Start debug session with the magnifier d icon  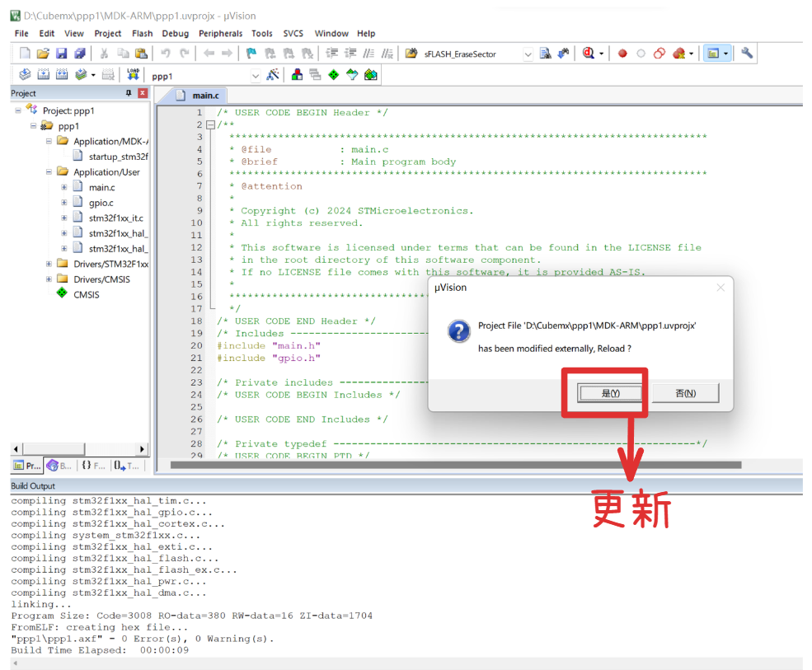(589, 54)
